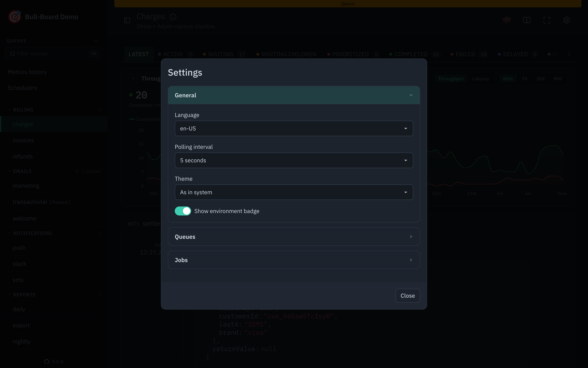Open the Theme dropdown As in system
The height and width of the screenshot is (368, 588).
294,192
